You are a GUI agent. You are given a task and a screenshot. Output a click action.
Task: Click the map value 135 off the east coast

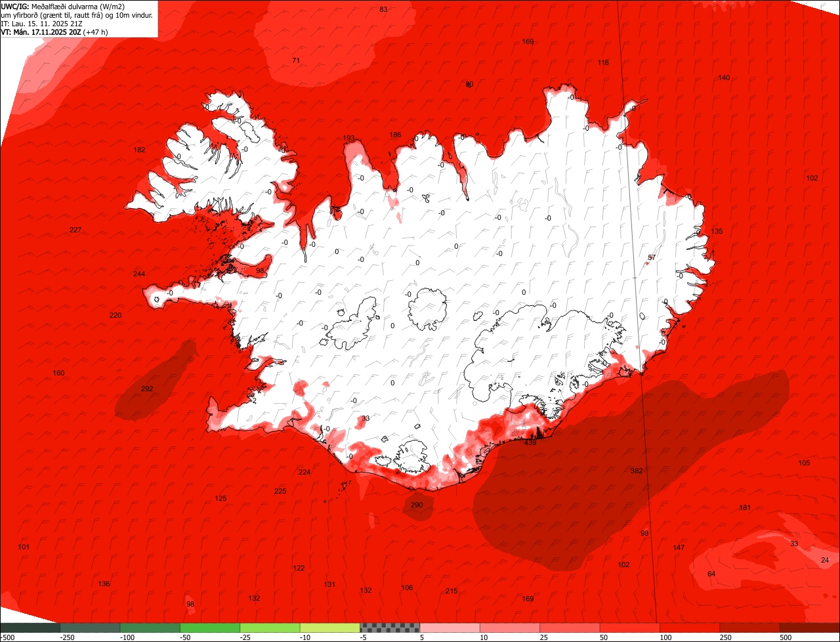717,232
